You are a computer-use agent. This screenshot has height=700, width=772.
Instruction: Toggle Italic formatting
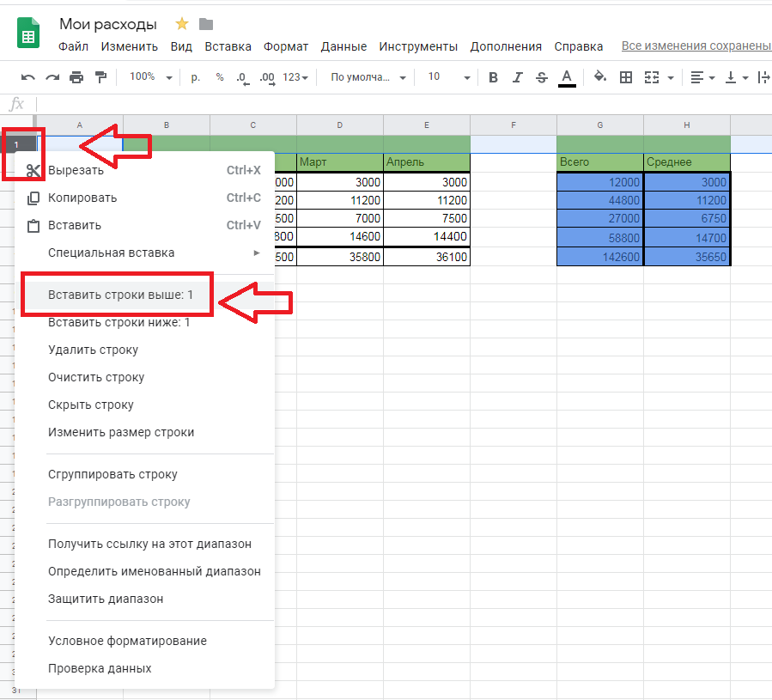click(x=518, y=77)
